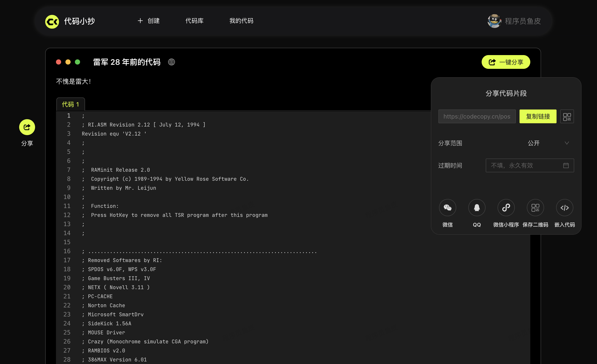The width and height of the screenshot is (597, 364).
Task: Open the embed code icon
Action: point(565,208)
